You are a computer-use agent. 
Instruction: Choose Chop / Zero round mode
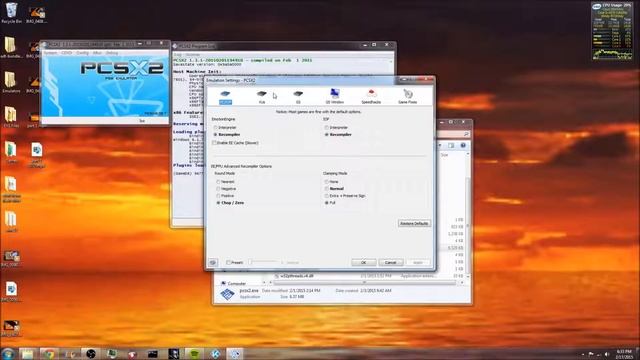pos(230,203)
